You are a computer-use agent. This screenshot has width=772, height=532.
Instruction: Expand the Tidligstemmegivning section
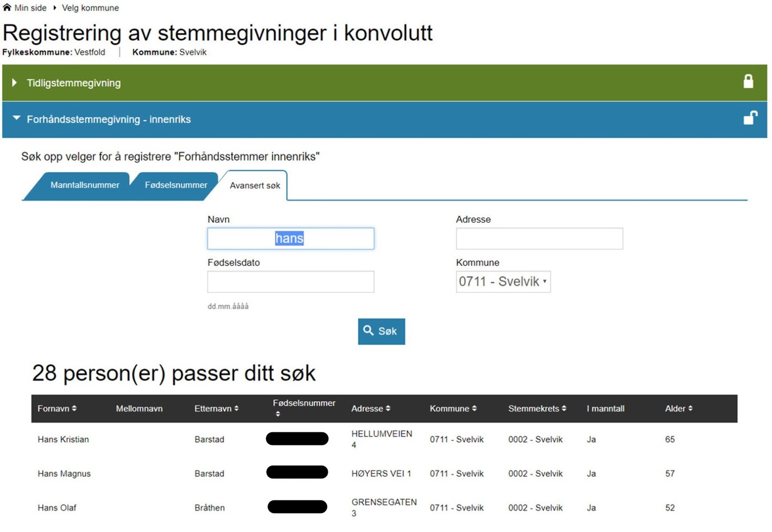(73, 83)
